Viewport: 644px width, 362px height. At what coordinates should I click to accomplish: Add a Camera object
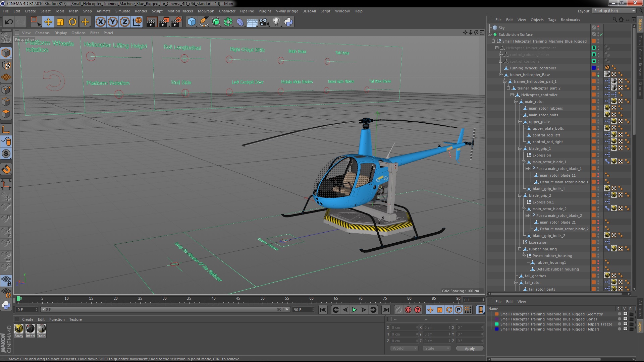[264, 22]
